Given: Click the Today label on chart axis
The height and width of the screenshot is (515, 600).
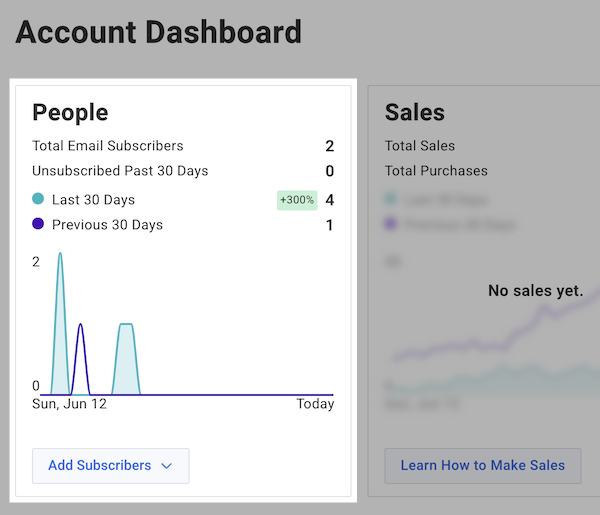Looking at the screenshot, I should 315,405.
